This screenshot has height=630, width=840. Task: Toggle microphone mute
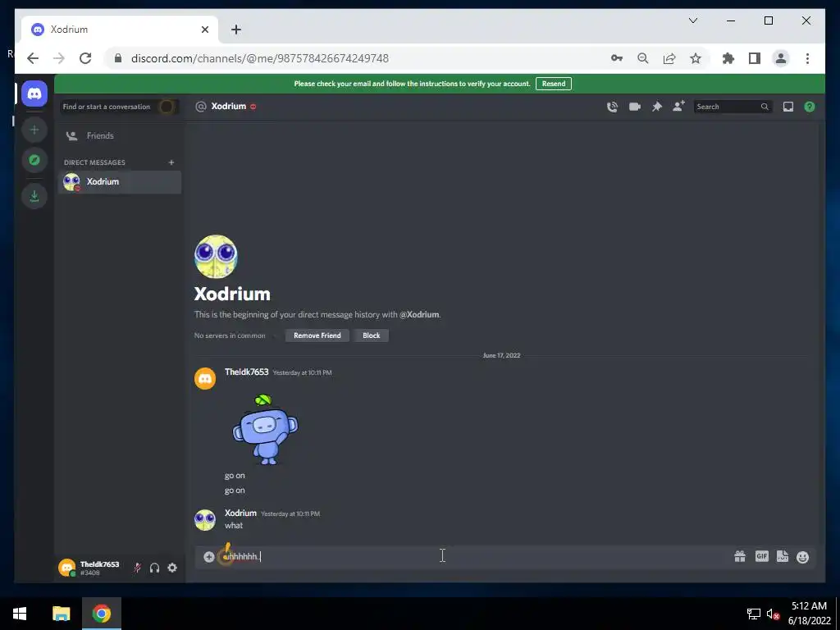(137, 568)
